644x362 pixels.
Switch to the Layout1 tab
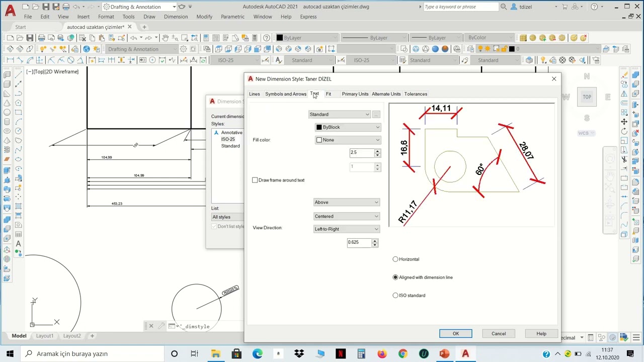44,336
